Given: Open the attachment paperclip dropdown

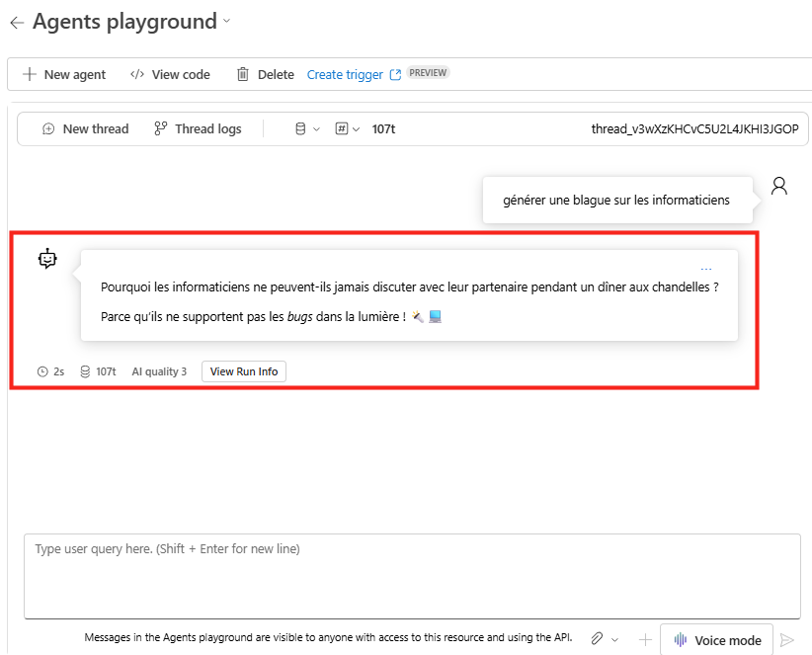Looking at the screenshot, I should click(x=604, y=639).
